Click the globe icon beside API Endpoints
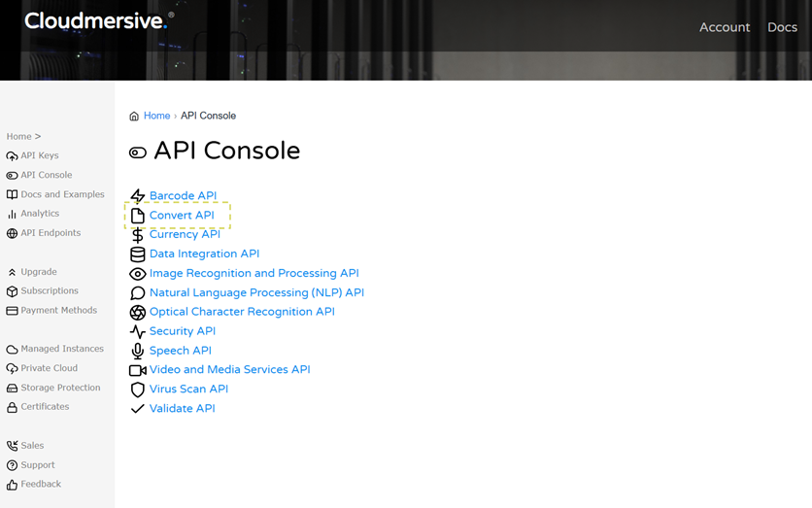This screenshot has width=812, height=508. coord(12,233)
